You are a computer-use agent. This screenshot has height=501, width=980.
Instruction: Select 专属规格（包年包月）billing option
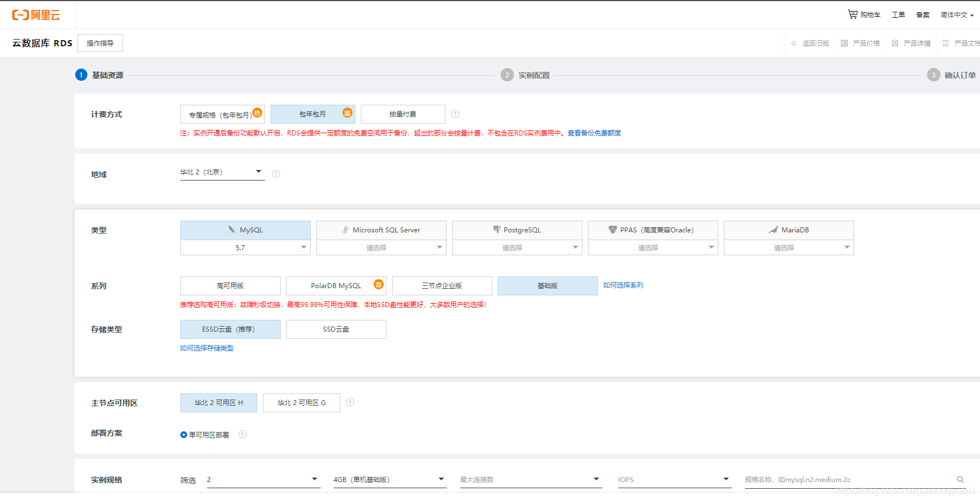223,114
